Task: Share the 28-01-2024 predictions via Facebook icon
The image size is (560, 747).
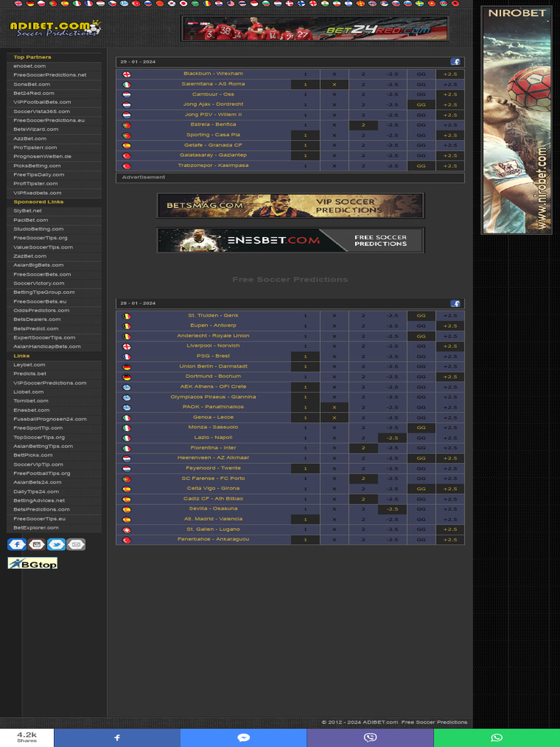Action: (x=455, y=303)
